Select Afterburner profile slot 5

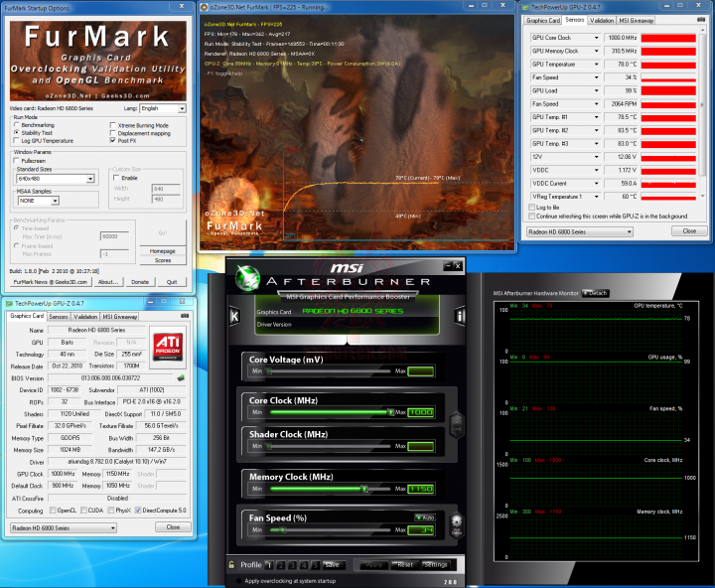(x=315, y=565)
